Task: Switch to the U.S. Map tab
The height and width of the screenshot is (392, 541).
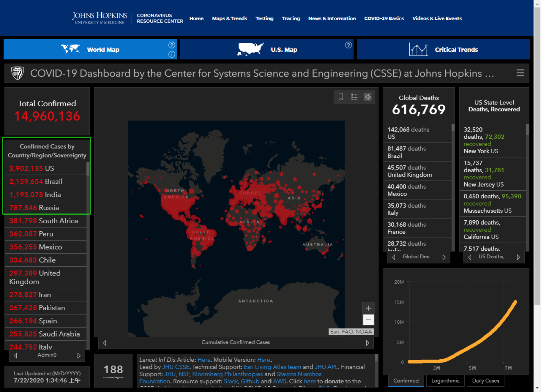Action: pyautogui.click(x=266, y=49)
